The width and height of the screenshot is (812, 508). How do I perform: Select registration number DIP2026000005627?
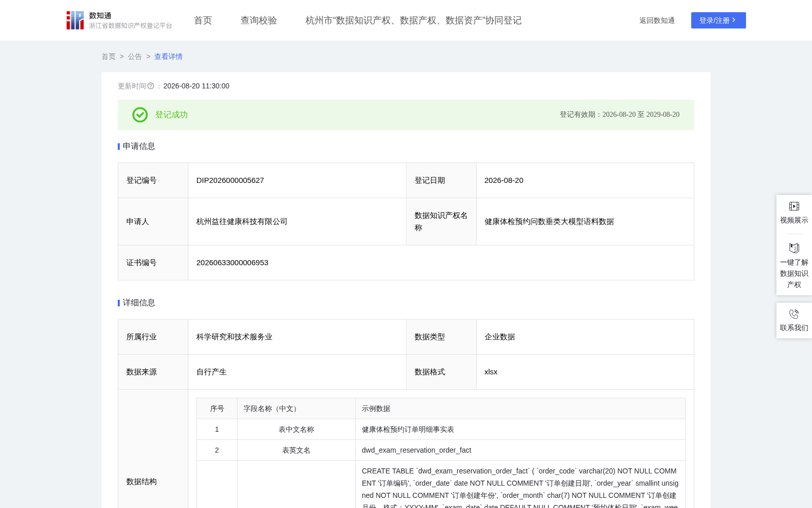(x=230, y=180)
